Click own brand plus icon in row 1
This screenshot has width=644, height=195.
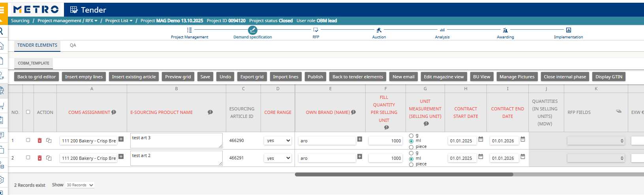tap(360, 139)
